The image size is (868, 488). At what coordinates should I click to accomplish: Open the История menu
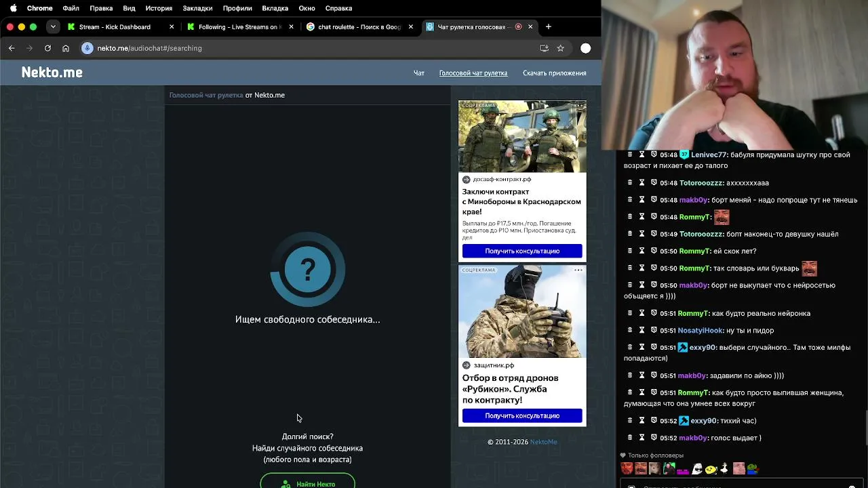click(159, 8)
